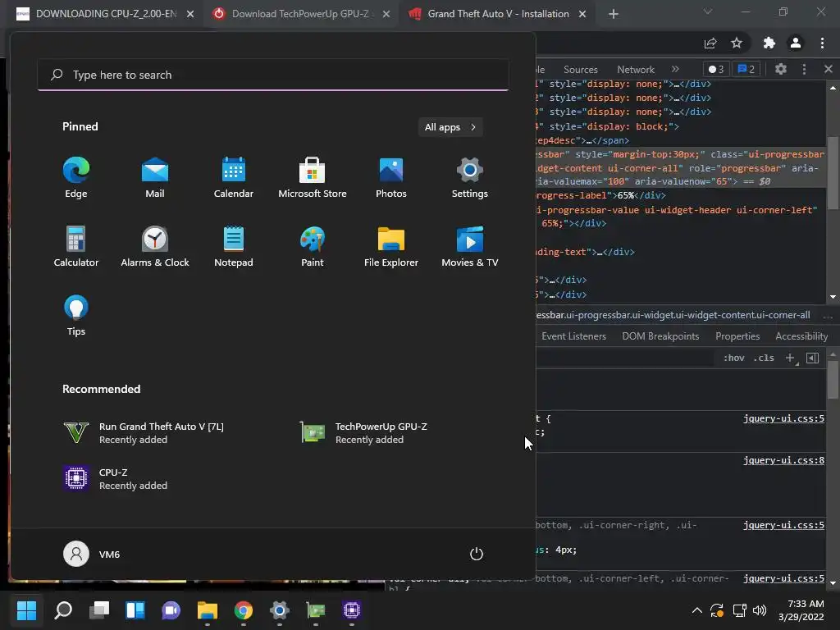This screenshot has width=840, height=630.
Task: Open Chat on the taskbar
Action: 171,610
